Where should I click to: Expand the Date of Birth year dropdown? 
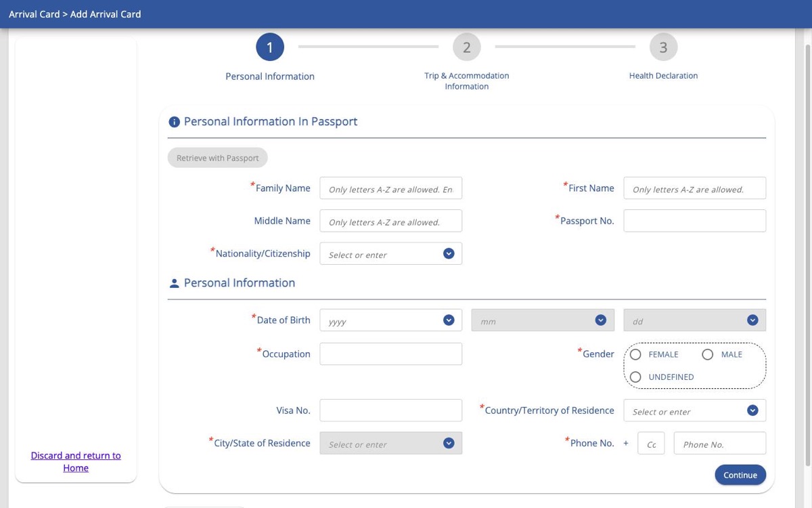tap(391, 320)
